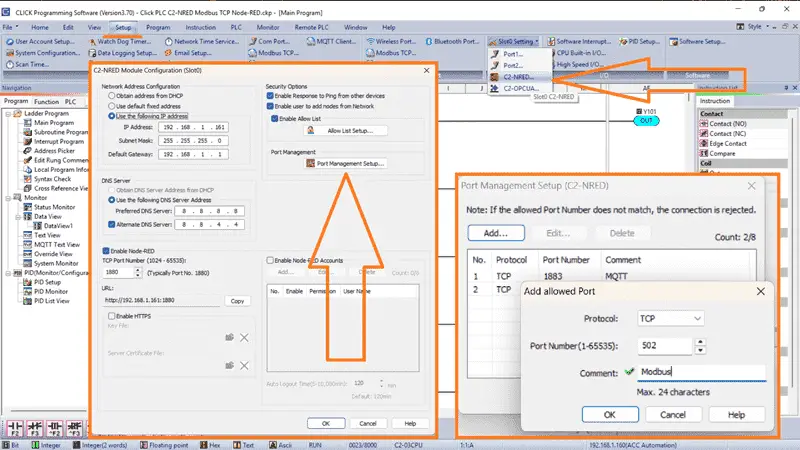Toggle Enable Response to Ping
800x450 pixels.
click(270, 95)
